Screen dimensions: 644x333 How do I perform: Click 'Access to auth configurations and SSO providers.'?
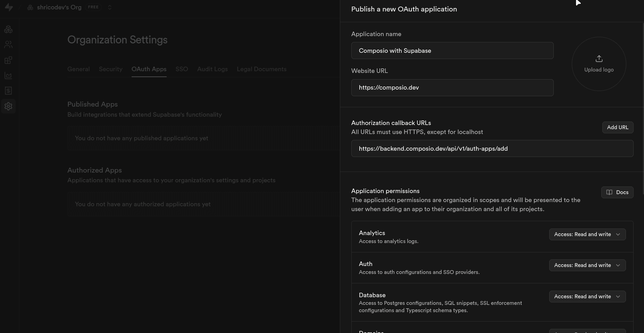(x=419, y=272)
